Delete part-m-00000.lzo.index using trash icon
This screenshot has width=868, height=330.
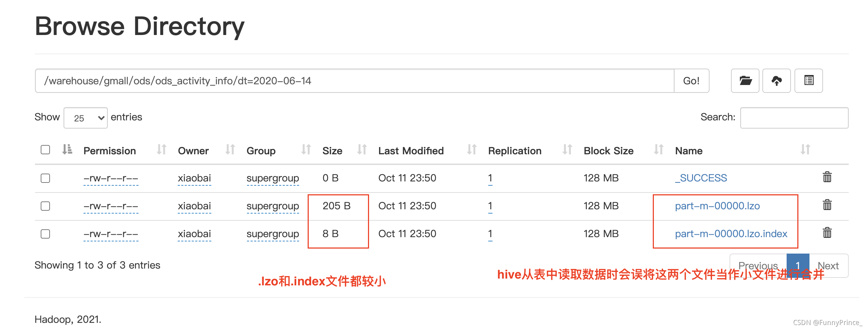click(x=827, y=233)
